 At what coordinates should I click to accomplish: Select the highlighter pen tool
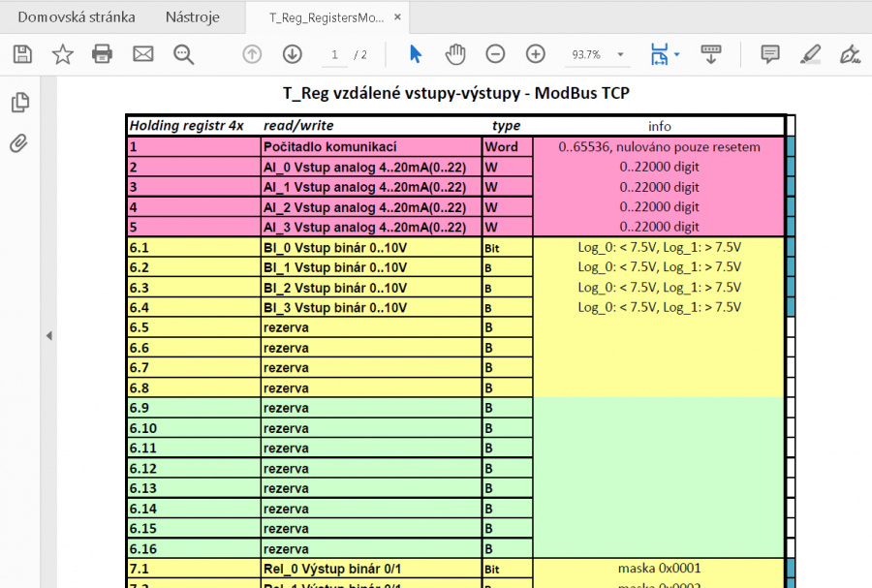[x=810, y=54]
